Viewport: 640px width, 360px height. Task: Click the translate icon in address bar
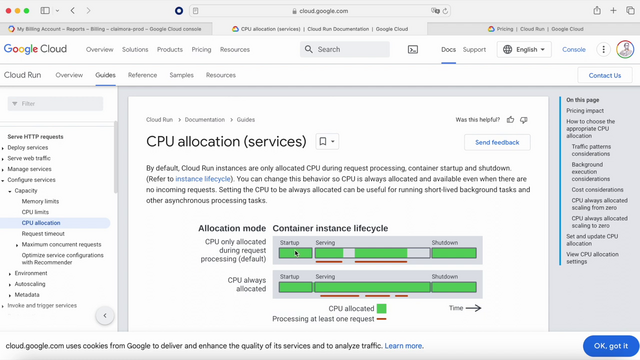click(x=435, y=11)
